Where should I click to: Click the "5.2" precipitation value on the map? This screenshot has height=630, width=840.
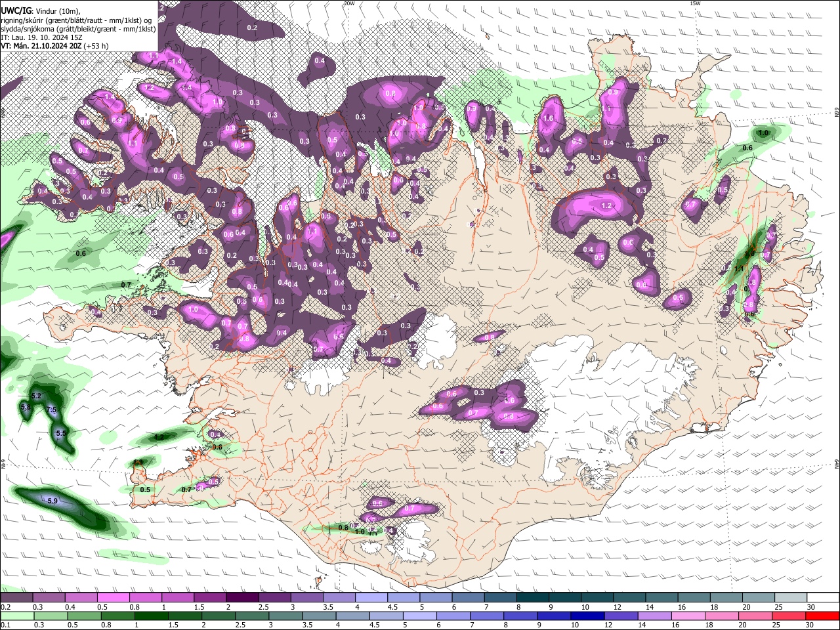[x=36, y=396]
